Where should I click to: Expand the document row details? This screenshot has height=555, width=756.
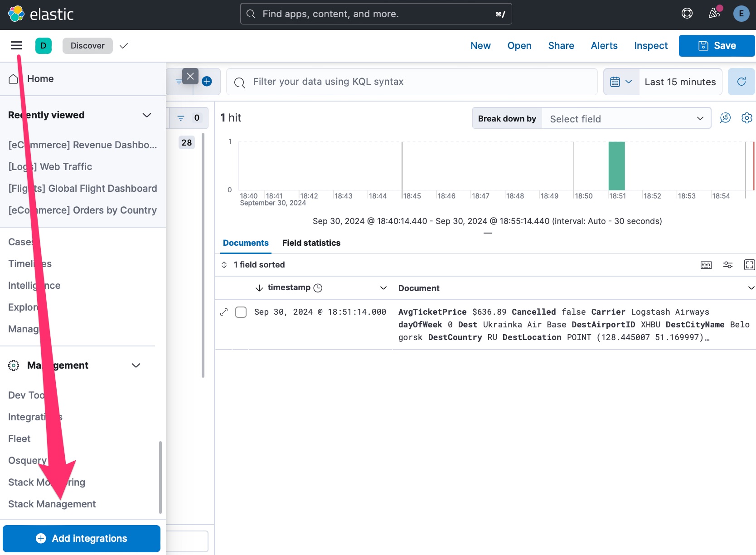pos(224,312)
